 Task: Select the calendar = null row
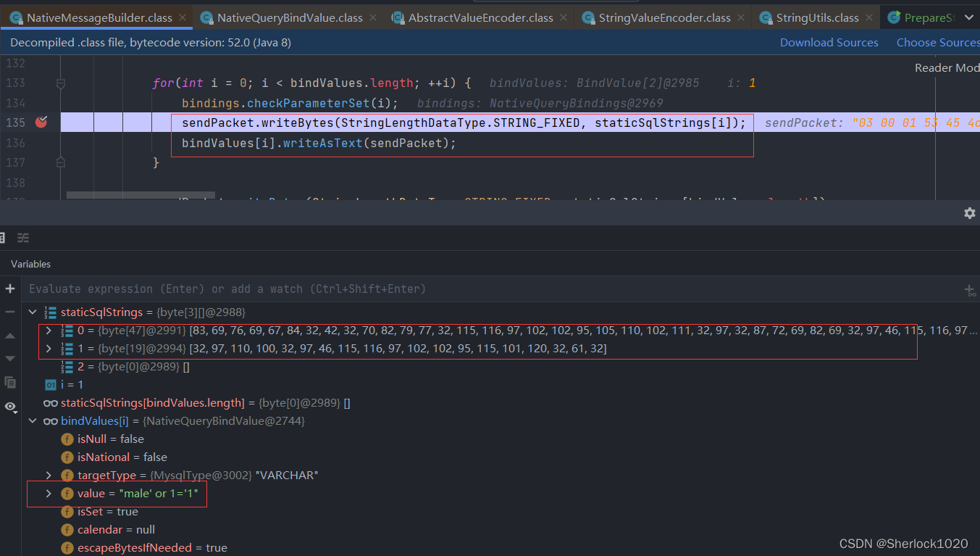pyautogui.click(x=500, y=530)
